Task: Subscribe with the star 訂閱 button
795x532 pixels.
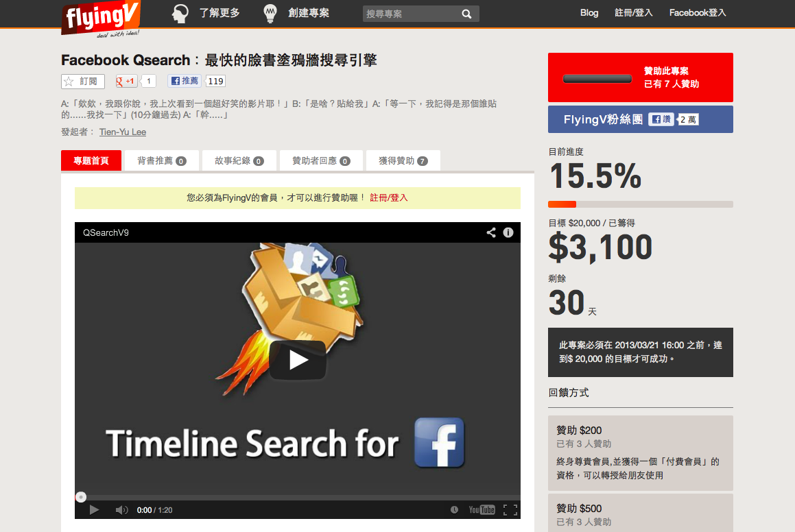Action: point(82,81)
